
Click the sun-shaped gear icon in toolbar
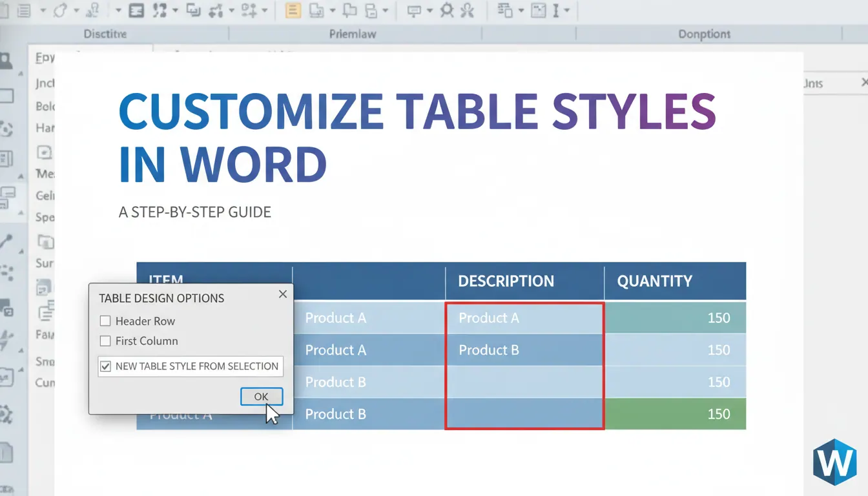pos(448,10)
